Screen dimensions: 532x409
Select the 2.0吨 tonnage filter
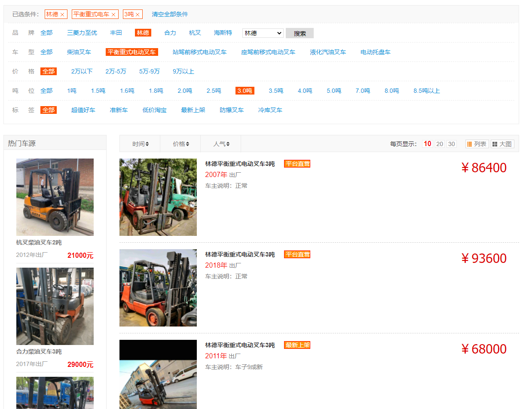coord(184,91)
